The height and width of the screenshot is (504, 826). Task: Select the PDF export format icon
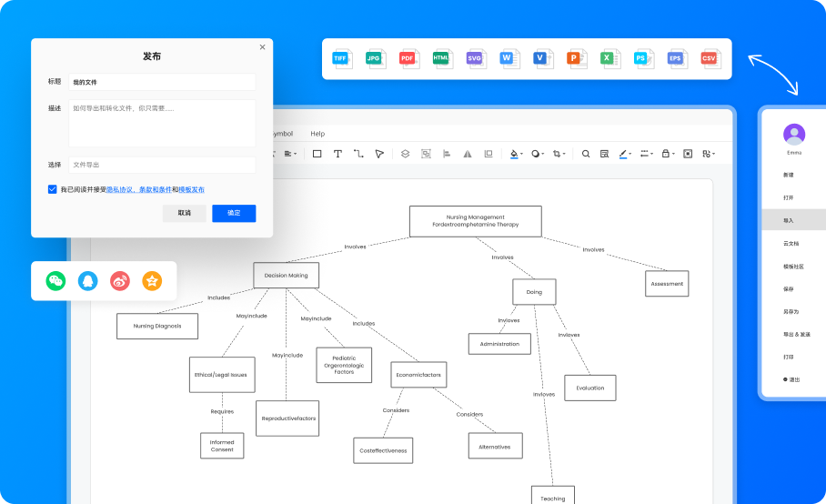[408, 58]
